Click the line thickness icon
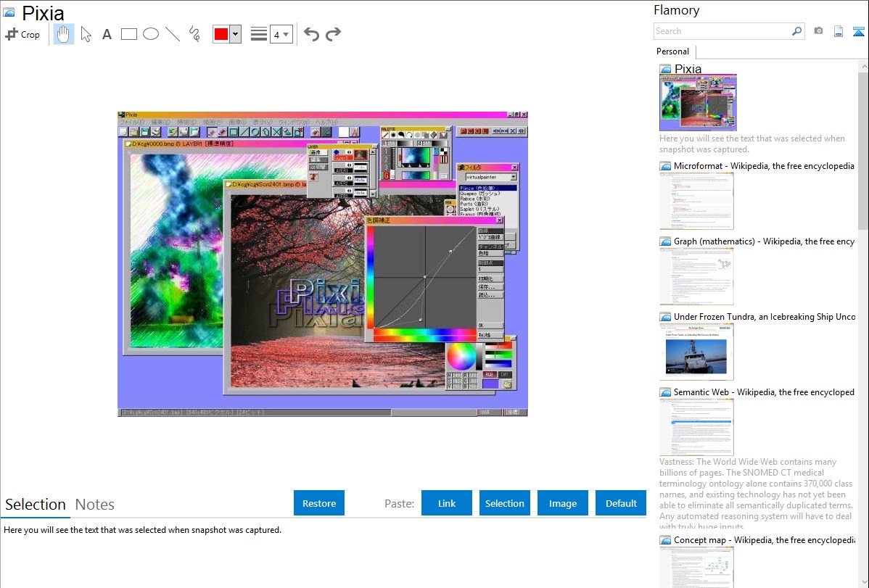 (x=259, y=34)
